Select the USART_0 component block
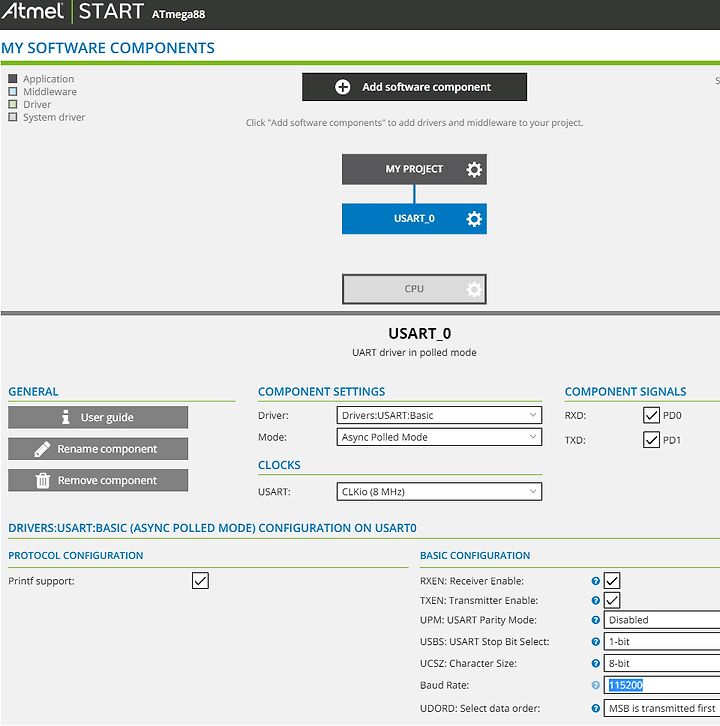This screenshot has width=720, height=726. click(x=414, y=219)
